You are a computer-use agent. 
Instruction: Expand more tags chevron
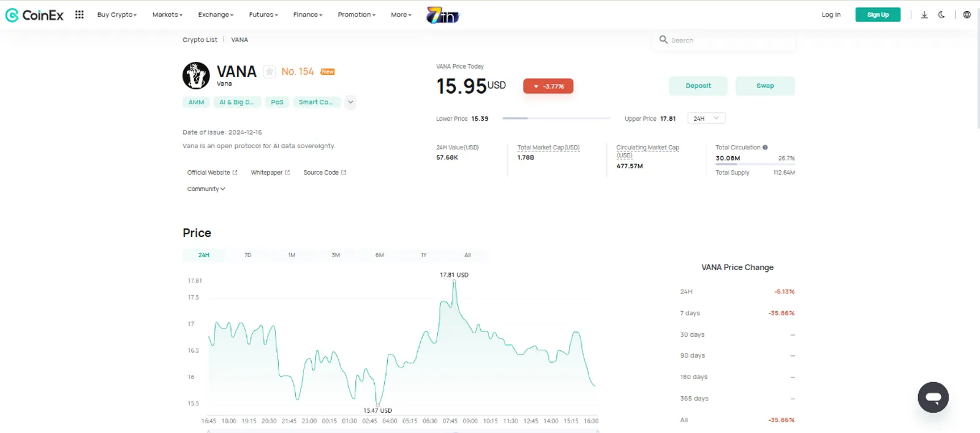(x=350, y=102)
